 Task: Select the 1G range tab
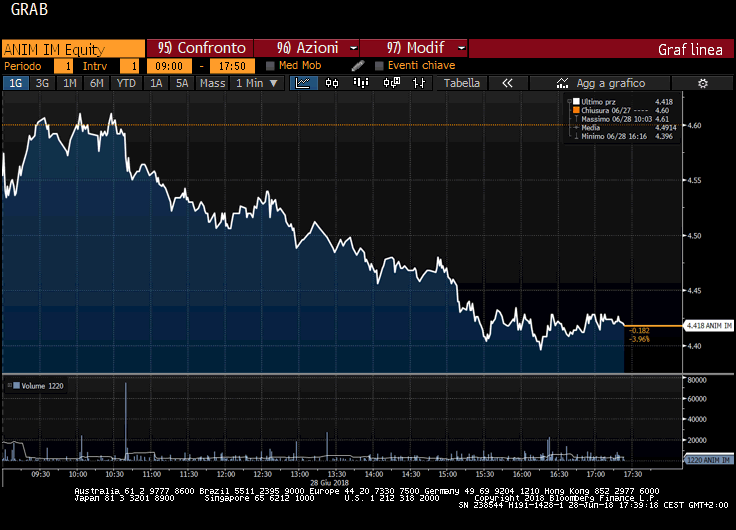coord(15,83)
